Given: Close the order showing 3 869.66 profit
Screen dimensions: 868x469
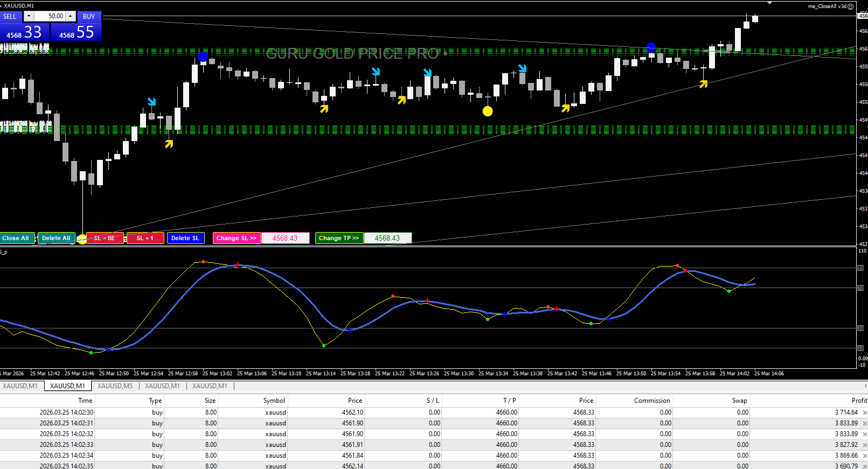Looking at the screenshot, I should [865, 456].
